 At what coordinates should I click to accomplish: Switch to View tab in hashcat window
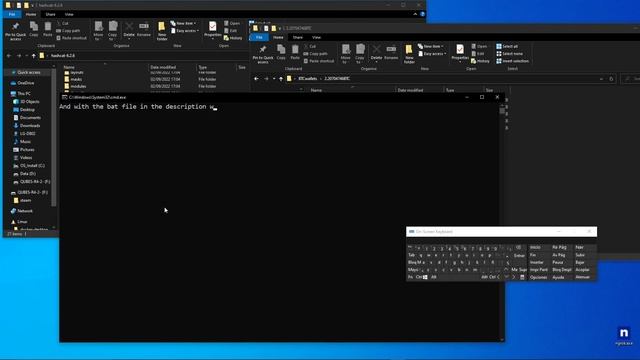(x=69, y=14)
